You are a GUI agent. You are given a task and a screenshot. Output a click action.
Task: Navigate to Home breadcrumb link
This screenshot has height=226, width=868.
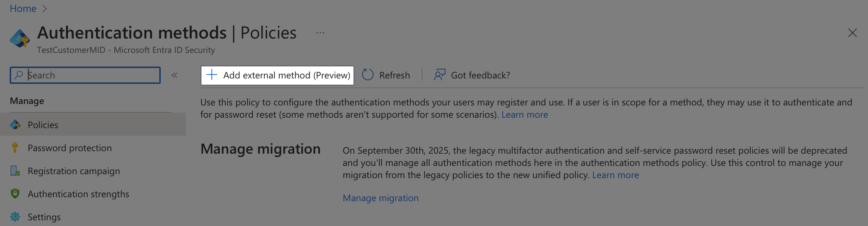pyautogui.click(x=23, y=9)
